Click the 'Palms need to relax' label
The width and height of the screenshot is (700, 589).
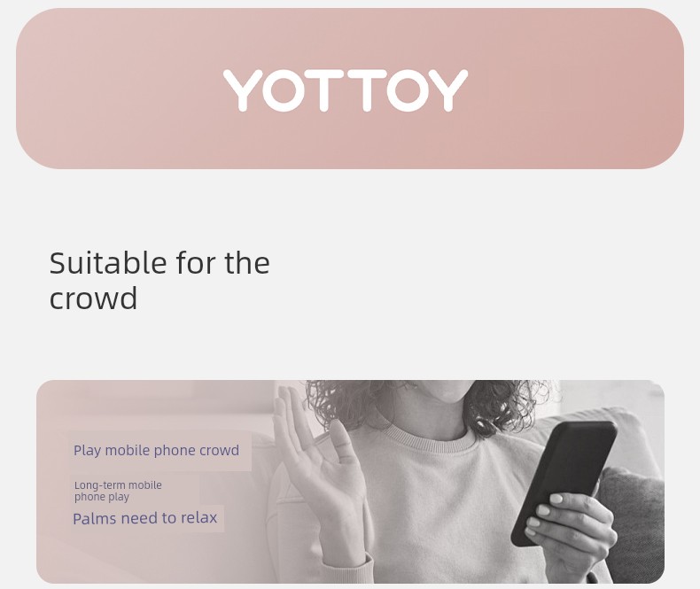coord(145,518)
